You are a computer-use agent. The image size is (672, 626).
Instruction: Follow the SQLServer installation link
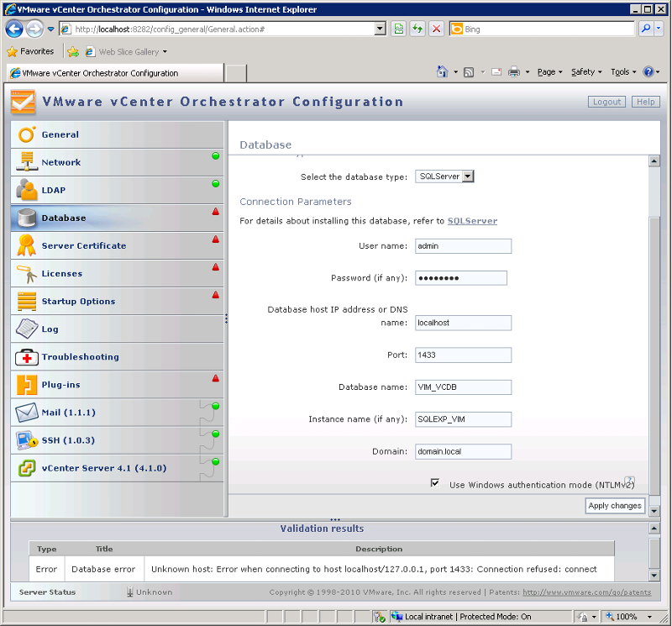pos(472,221)
